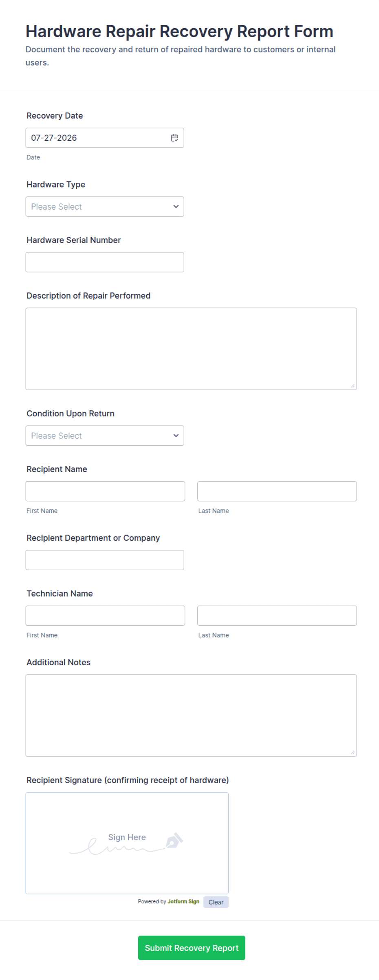This screenshot has width=379, height=980.
Task: Click the pen icon in signature box
Action: pyautogui.click(x=174, y=841)
